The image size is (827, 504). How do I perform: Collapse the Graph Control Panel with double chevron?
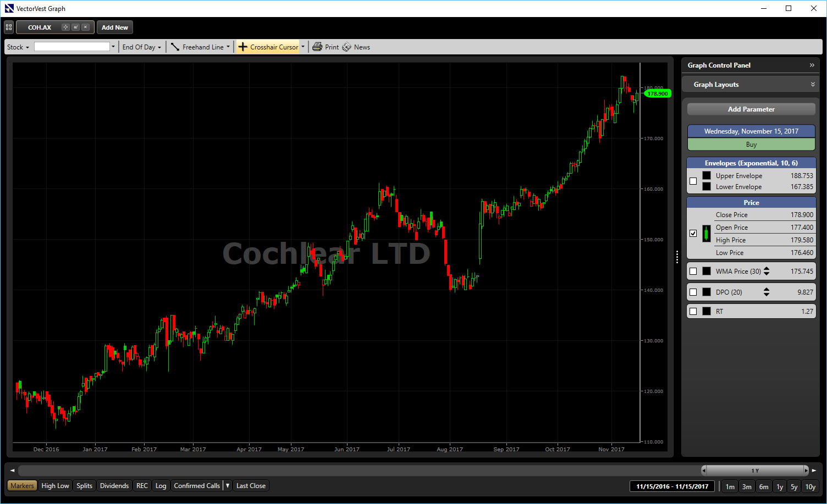pyautogui.click(x=812, y=65)
